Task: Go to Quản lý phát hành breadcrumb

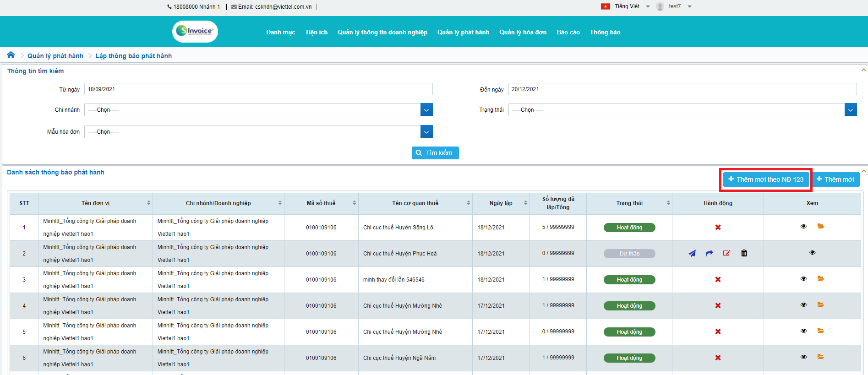Action: [55, 56]
